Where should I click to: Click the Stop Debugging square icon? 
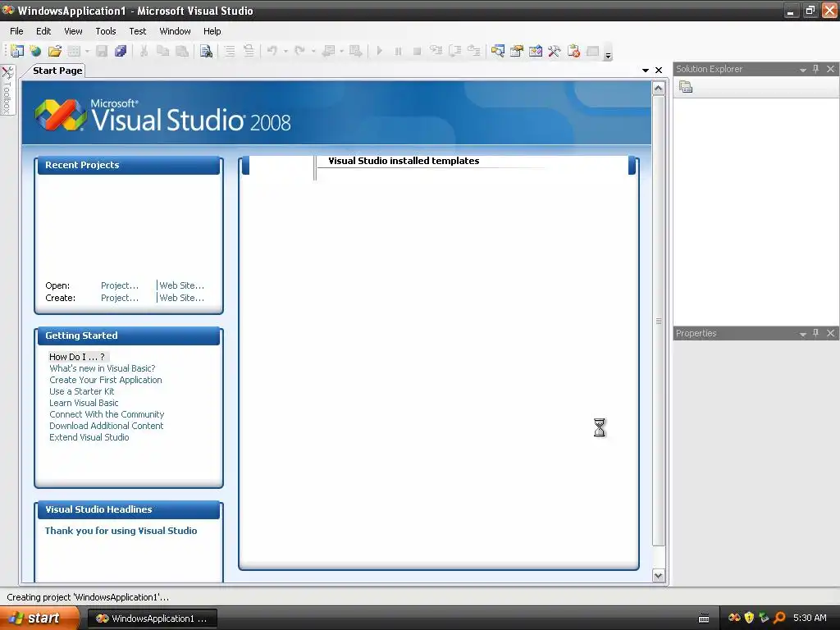[417, 51]
